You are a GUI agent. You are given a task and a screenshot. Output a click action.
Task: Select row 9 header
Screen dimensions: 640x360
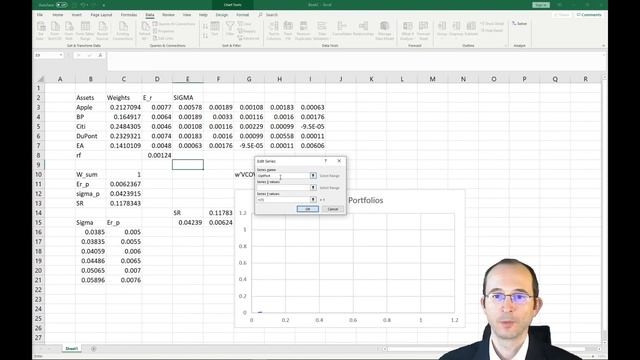click(x=38, y=164)
